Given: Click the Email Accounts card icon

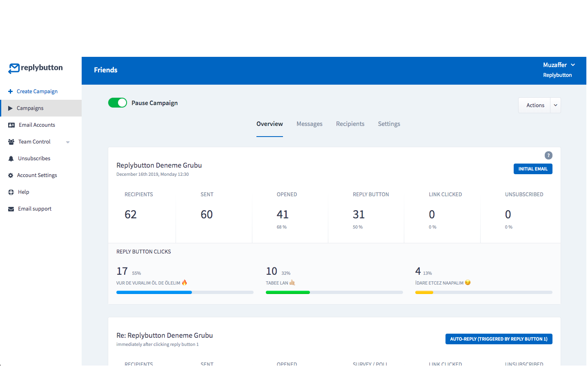Looking at the screenshot, I should point(11,125).
